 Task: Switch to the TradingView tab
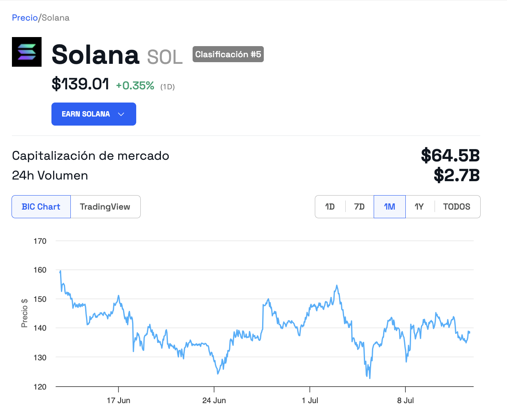105,207
